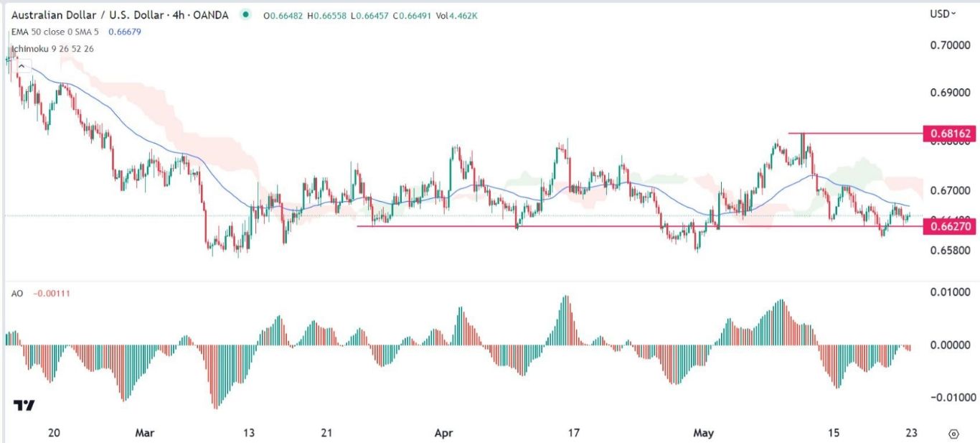980x443 pixels.
Task: Select the red 0.66270 price label
Action: pyautogui.click(x=951, y=226)
